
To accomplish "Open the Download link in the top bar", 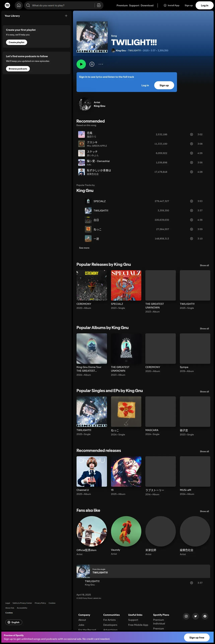I will point(147,6).
